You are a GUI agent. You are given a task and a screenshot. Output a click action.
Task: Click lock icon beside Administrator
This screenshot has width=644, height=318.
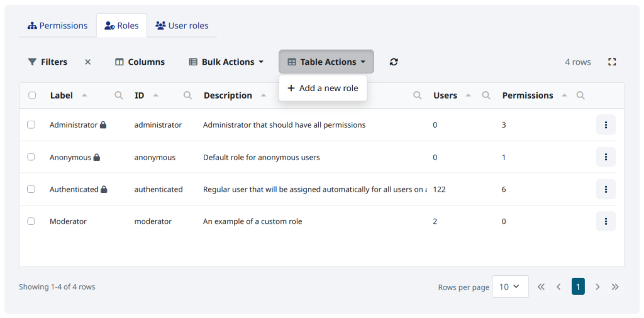103,124
